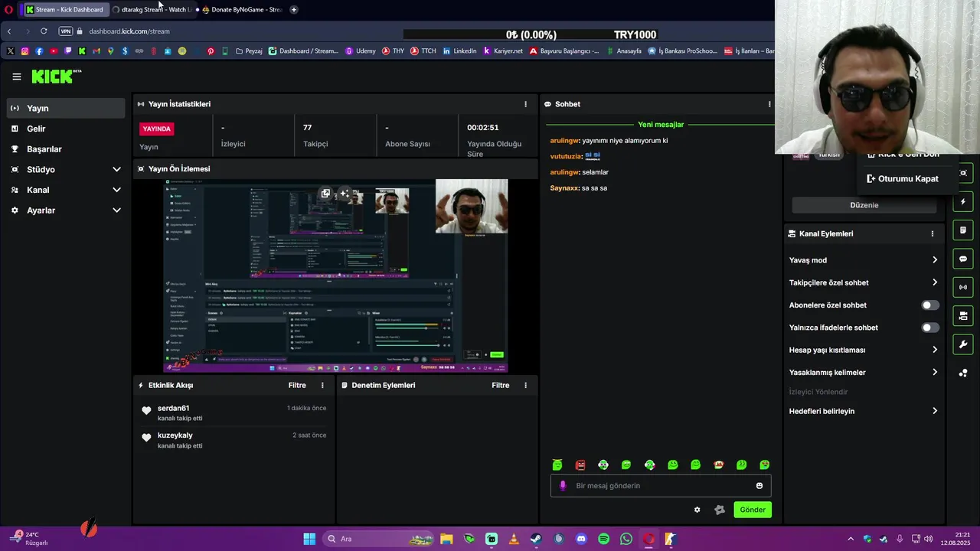The image size is (980, 551).
Task: Toggle Yalnızca ifadelerle sohbet switch
Action: pos(929,328)
